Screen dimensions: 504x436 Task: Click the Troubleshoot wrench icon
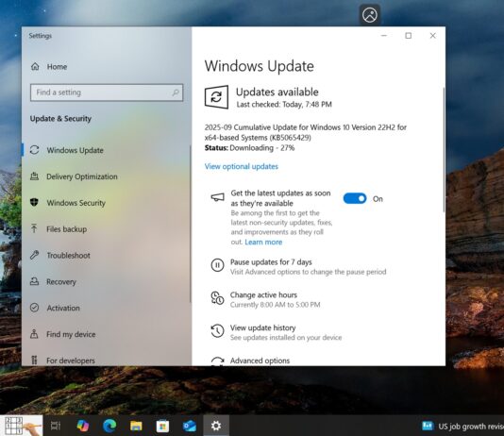tap(34, 255)
